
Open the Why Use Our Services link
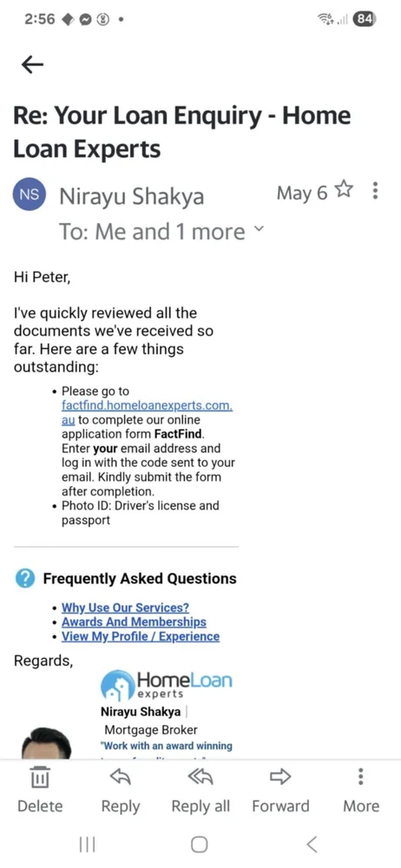[x=125, y=608]
